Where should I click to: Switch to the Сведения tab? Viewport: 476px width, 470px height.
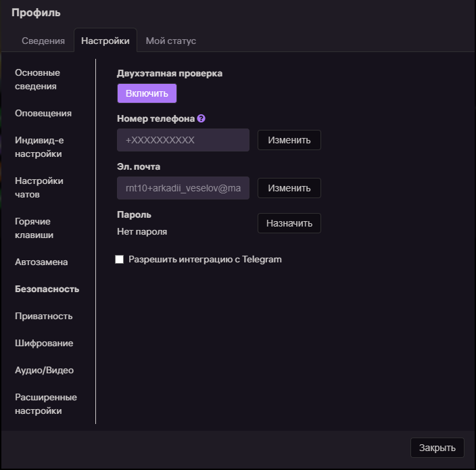(x=43, y=41)
